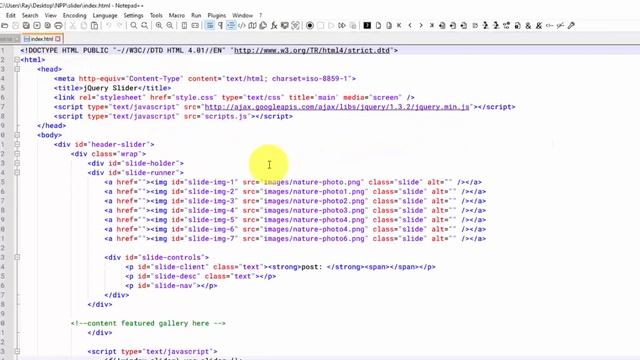The image size is (640, 360).
Task: Click the 'slide-img-3' line of code
Action: point(295,201)
